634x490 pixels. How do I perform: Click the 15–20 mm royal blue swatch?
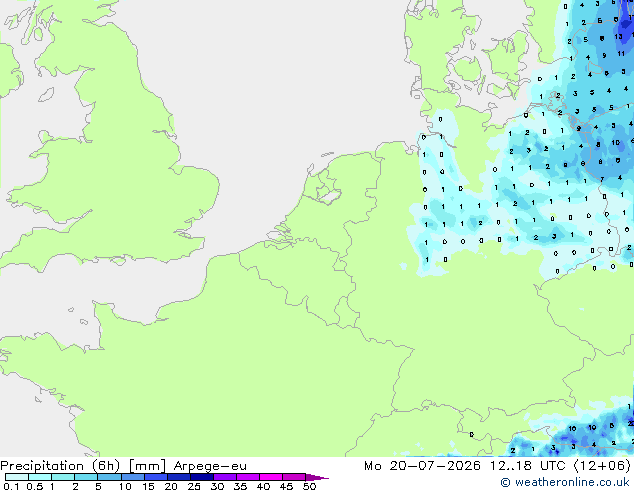(155, 477)
